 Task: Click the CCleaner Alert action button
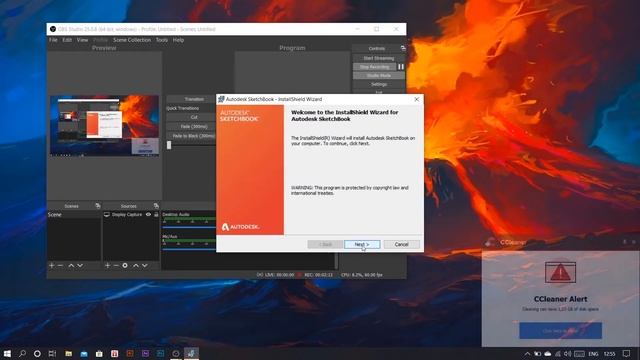[560, 331]
